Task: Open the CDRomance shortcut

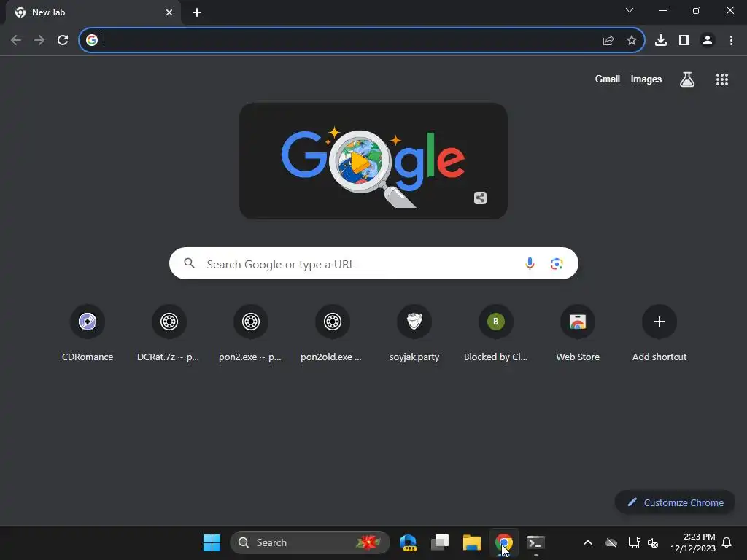Action: point(88,332)
